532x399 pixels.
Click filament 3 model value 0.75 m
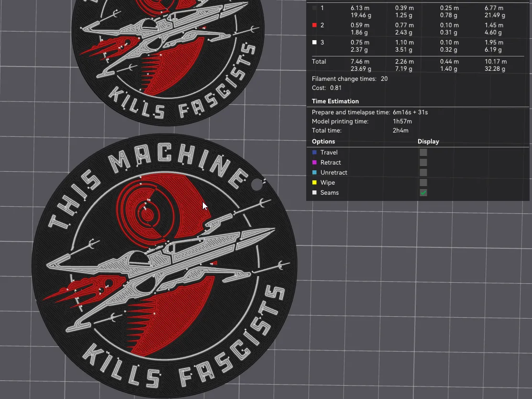point(360,43)
